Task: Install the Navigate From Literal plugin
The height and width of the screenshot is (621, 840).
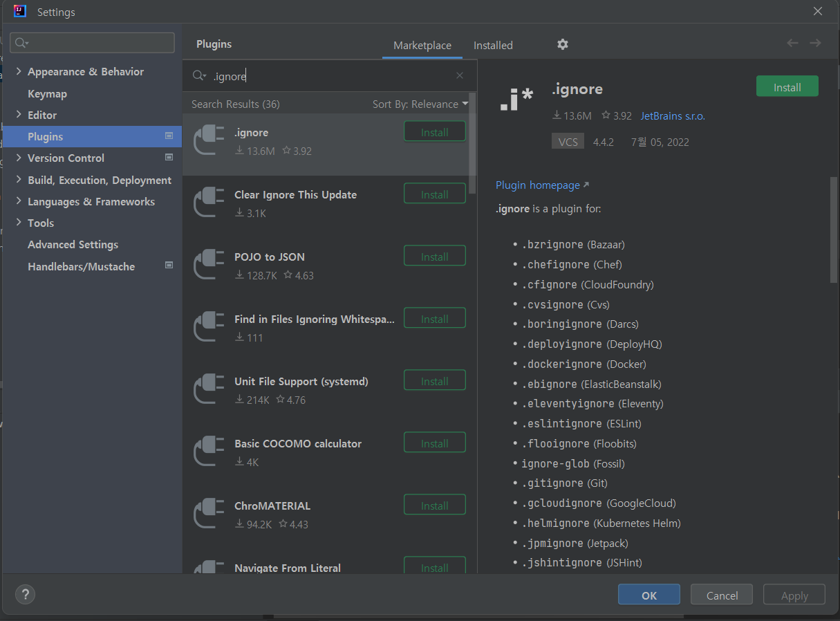Action: tap(435, 566)
